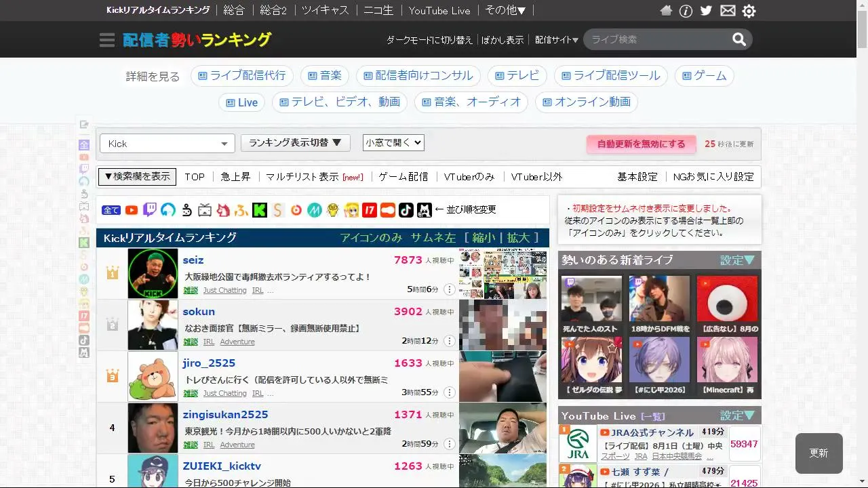868x488 pixels.
Task: Select the blue 全て filter icon in platform row
Action: (x=111, y=210)
